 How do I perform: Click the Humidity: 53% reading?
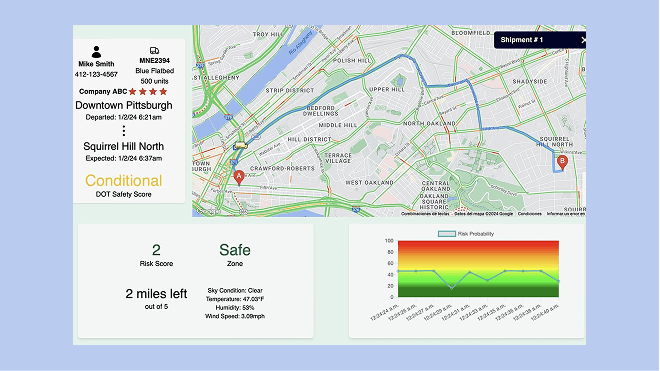[235, 308]
